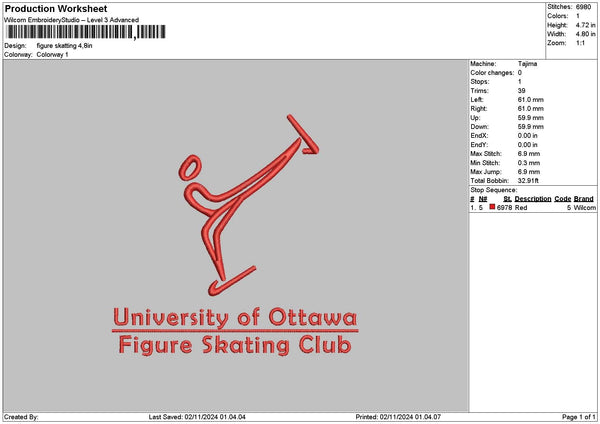Screen dimensions: 600x424
Task: Click 'Created By:' footer label
Action: 21,417
